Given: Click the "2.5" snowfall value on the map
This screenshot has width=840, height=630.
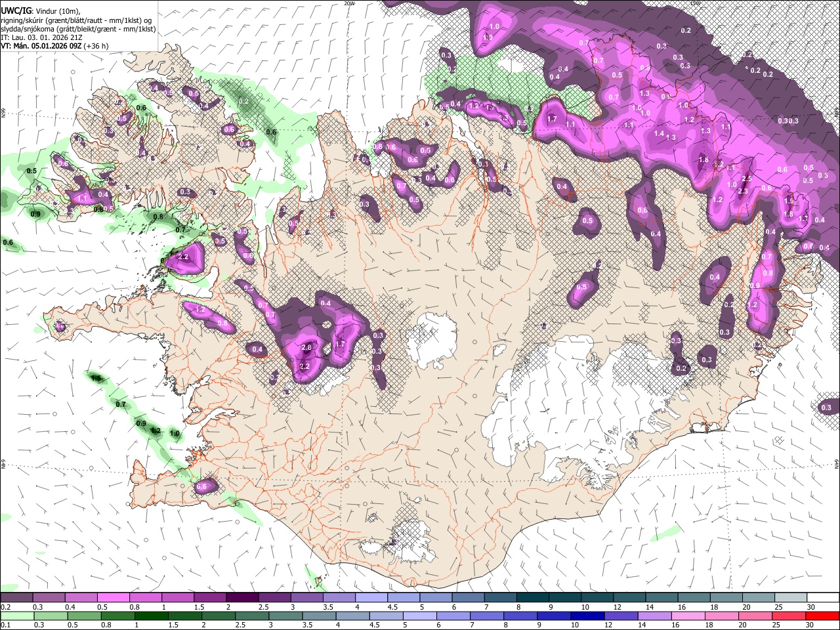Looking at the screenshot, I should point(746,178).
